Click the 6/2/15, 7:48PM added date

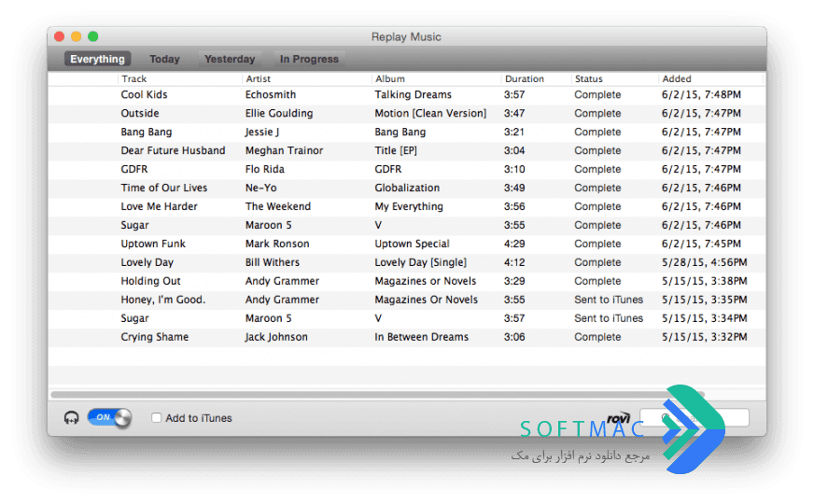click(701, 94)
